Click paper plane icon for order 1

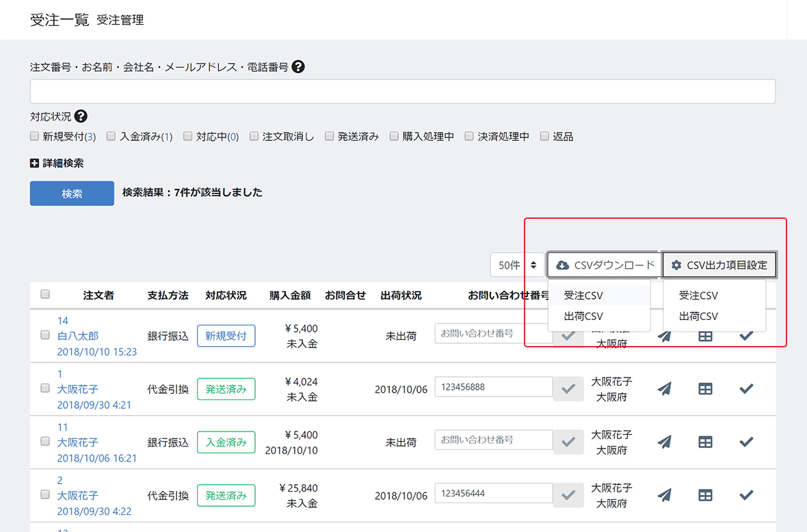click(664, 388)
